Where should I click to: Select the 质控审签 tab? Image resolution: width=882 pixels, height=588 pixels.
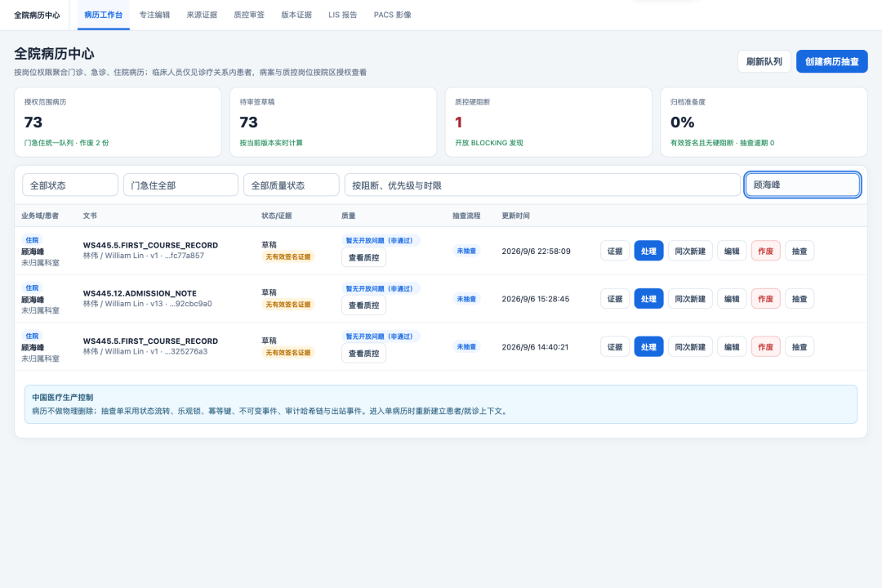[249, 16]
